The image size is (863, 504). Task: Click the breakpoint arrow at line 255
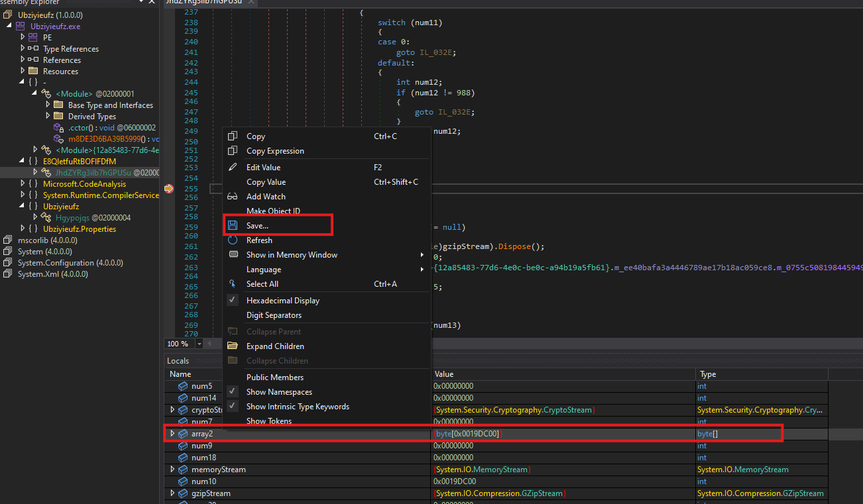tap(168, 189)
